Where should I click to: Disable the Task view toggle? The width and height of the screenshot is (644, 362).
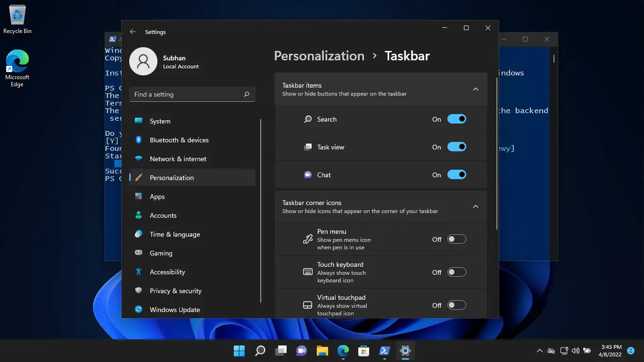coord(456,147)
